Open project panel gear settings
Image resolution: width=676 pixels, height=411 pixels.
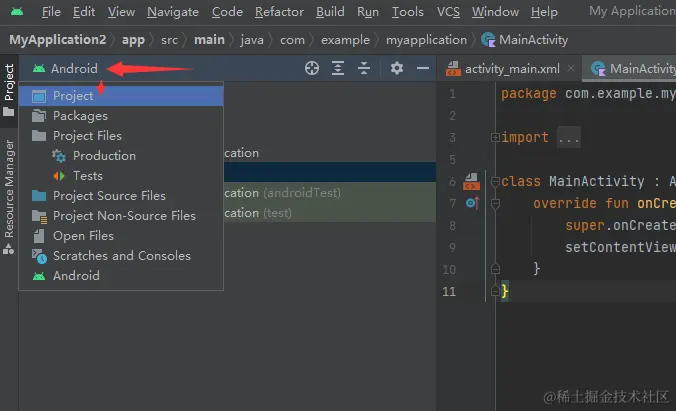(x=397, y=68)
